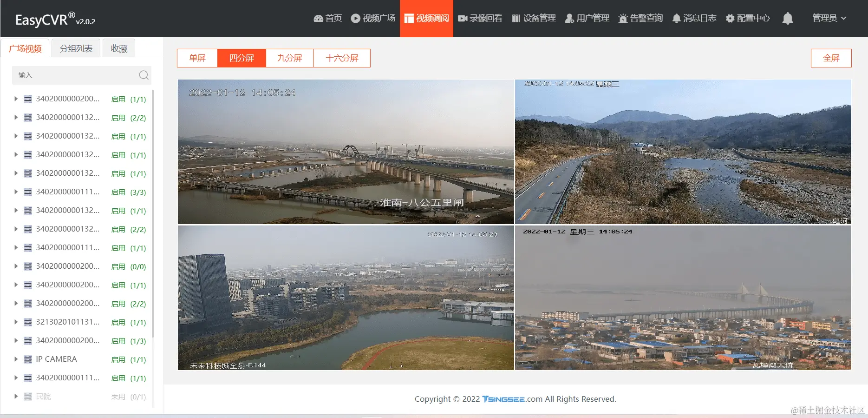This screenshot has width=868, height=418.
Task: Switch to the 分组列表 tab
Action: pos(76,48)
